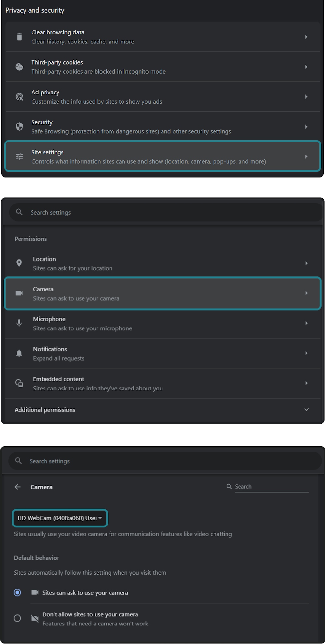Screen dimensions: 325x644
Task: Select the Camera icon under Permissions
Action: (x=19, y=293)
